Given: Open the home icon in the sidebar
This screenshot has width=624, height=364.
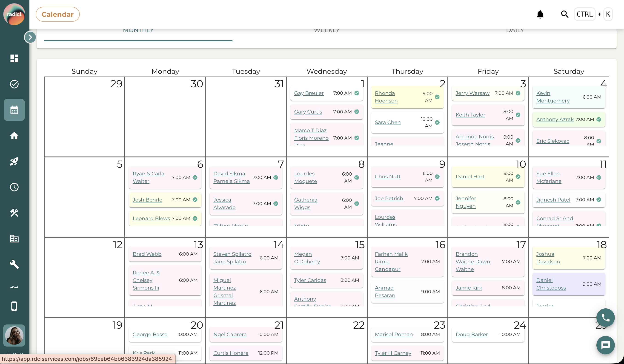Looking at the screenshot, I should coord(14,136).
